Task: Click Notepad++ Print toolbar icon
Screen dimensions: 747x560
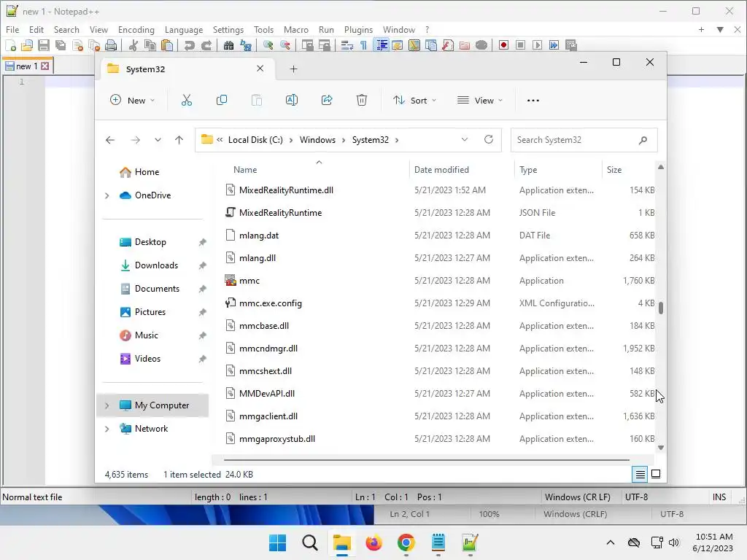Action: coord(111,45)
